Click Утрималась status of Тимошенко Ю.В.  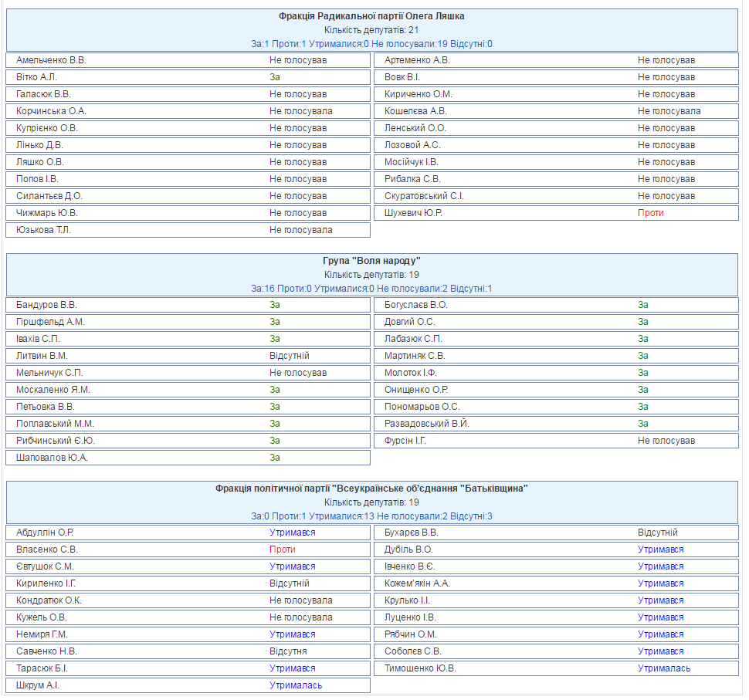click(664, 668)
